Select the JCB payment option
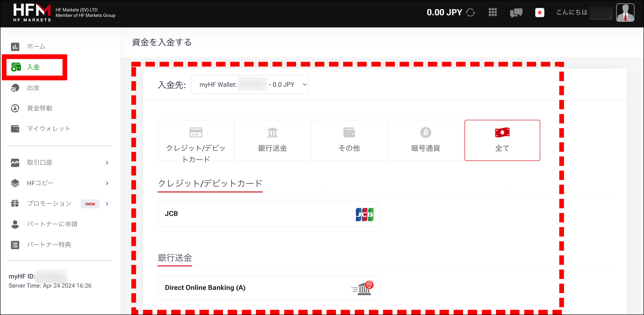 (268, 214)
